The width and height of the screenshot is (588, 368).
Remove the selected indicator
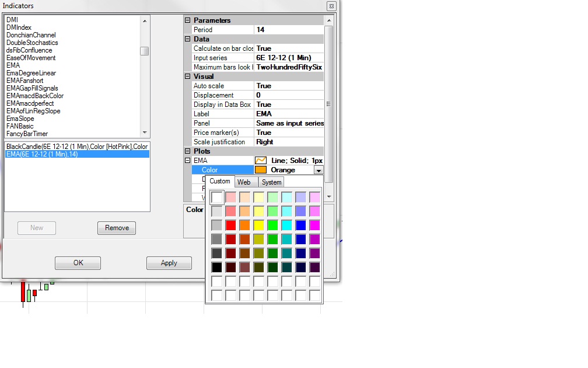[x=117, y=228]
